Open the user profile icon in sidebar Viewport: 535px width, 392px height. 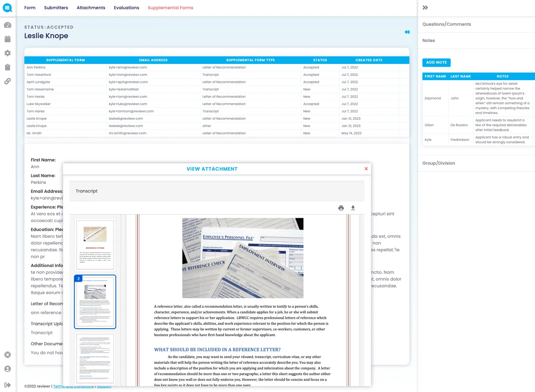(8, 369)
